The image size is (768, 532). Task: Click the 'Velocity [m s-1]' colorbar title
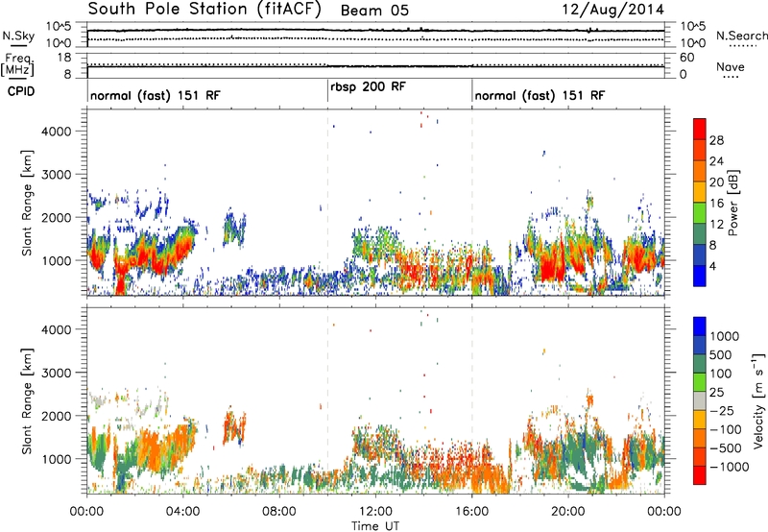758,400
